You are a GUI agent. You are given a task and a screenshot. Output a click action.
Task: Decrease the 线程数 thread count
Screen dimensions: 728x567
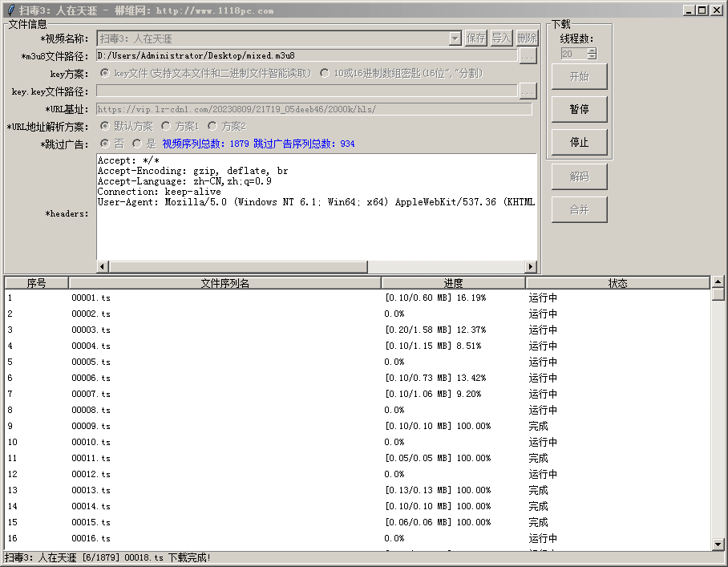tap(592, 57)
